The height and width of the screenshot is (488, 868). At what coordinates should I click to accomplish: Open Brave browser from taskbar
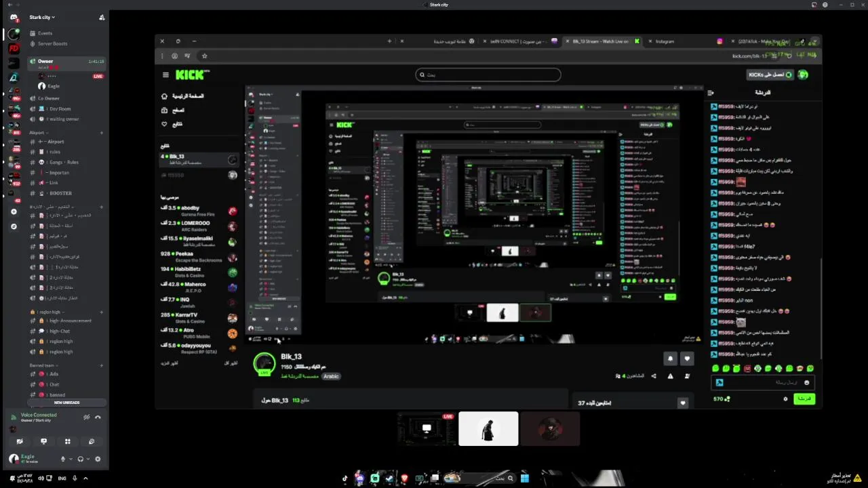[405, 478]
